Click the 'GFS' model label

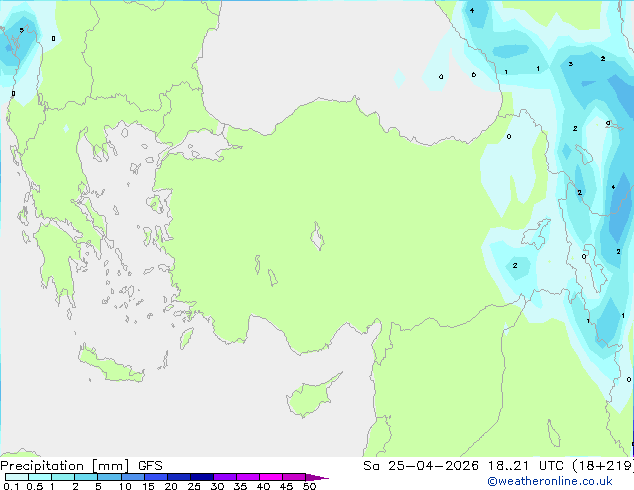click(150, 466)
